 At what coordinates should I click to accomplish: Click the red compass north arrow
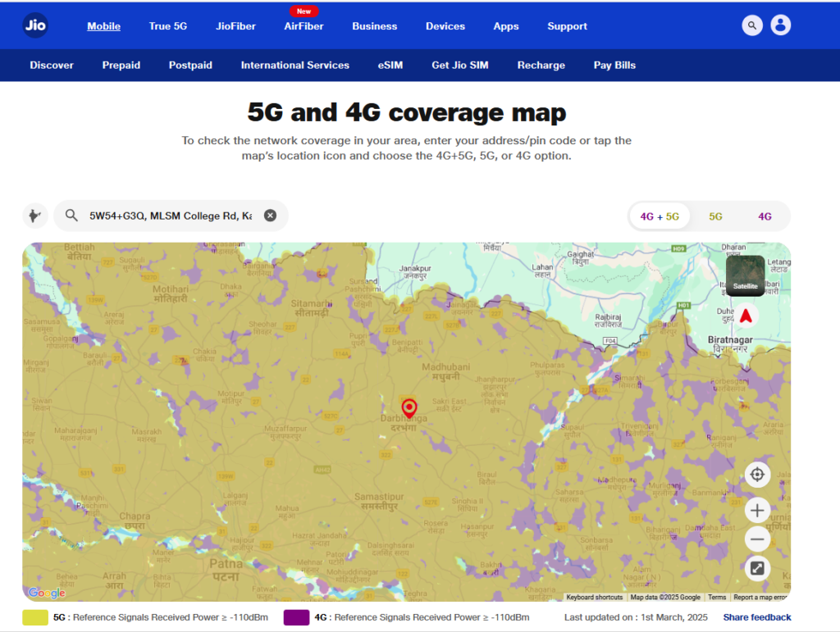point(746,316)
